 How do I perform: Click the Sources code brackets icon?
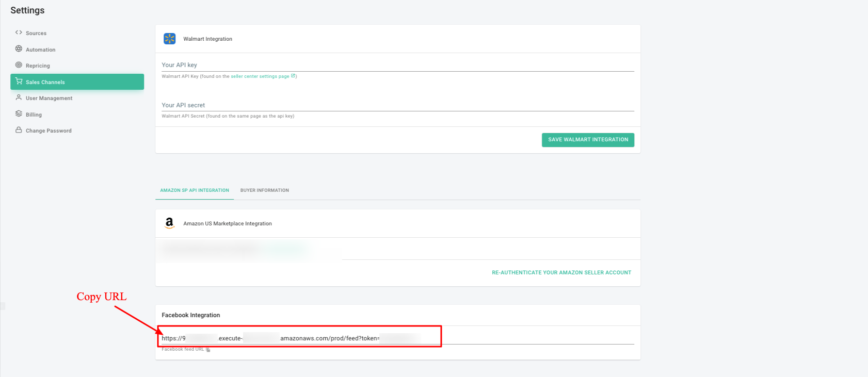click(19, 32)
